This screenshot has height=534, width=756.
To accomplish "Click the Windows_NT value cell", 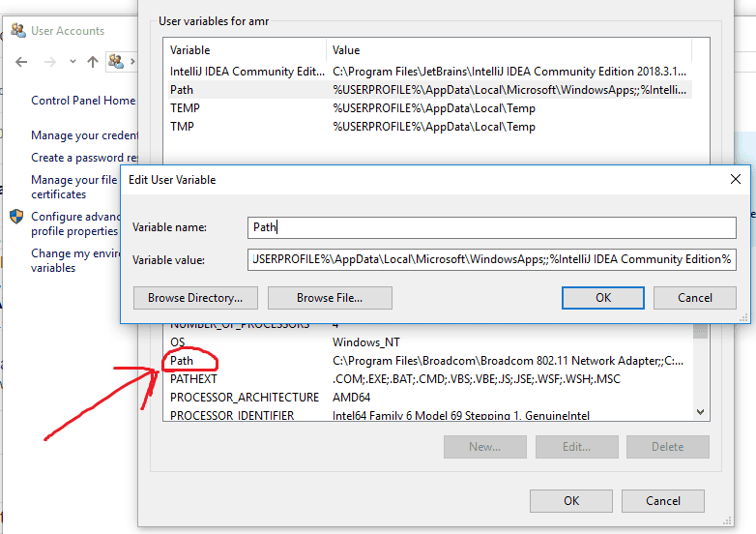I will (x=366, y=342).
